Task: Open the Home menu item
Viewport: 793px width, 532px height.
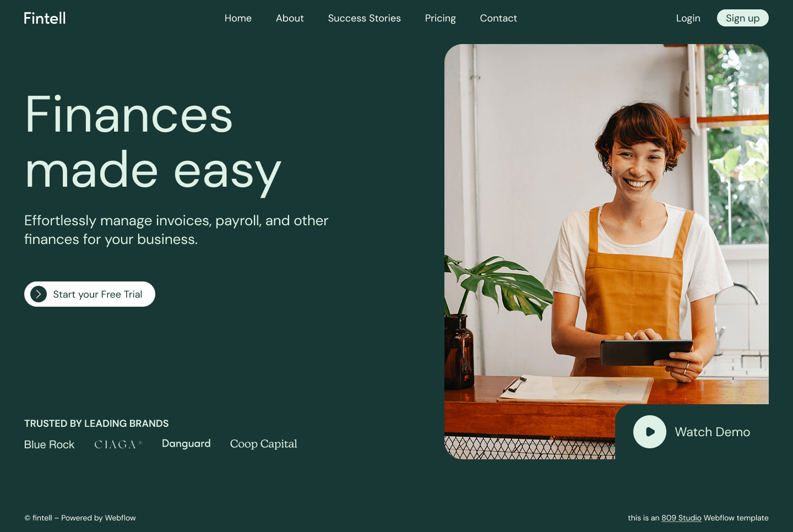Action: 238,18
